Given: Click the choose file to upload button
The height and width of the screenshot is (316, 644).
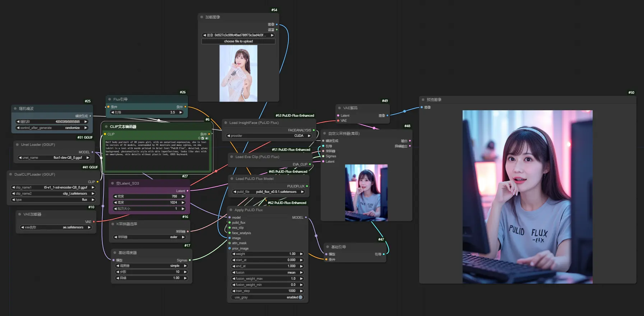Looking at the screenshot, I should click(x=238, y=41).
